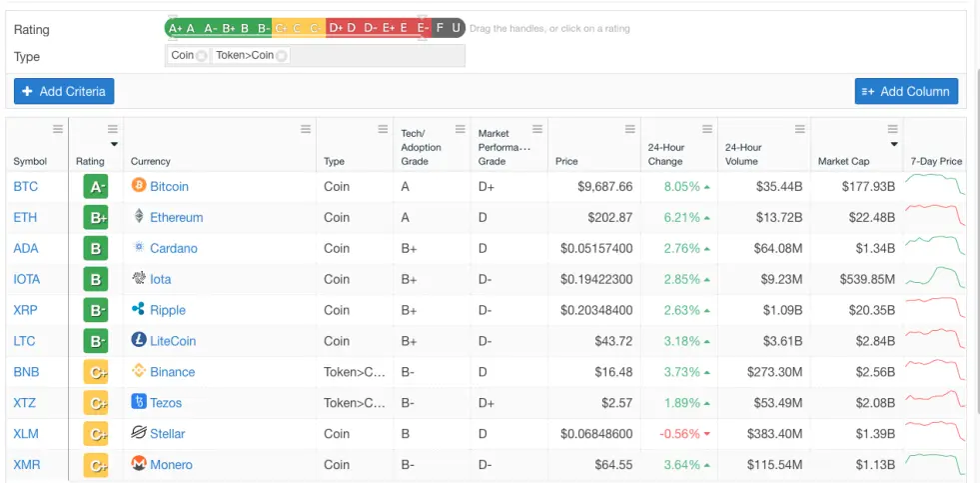
Task: Click Ripple's B- rating badge
Action: click(96, 310)
